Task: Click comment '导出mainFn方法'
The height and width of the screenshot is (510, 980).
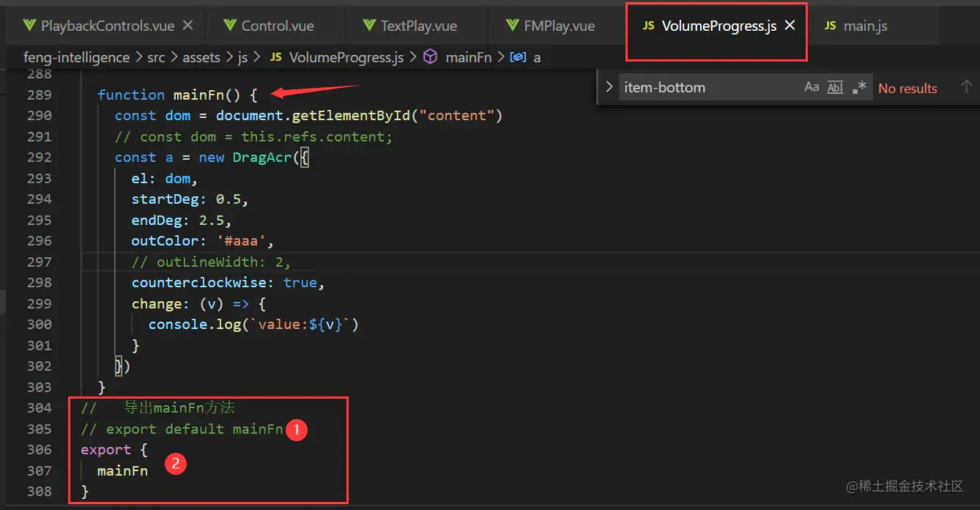Action: coord(179,407)
